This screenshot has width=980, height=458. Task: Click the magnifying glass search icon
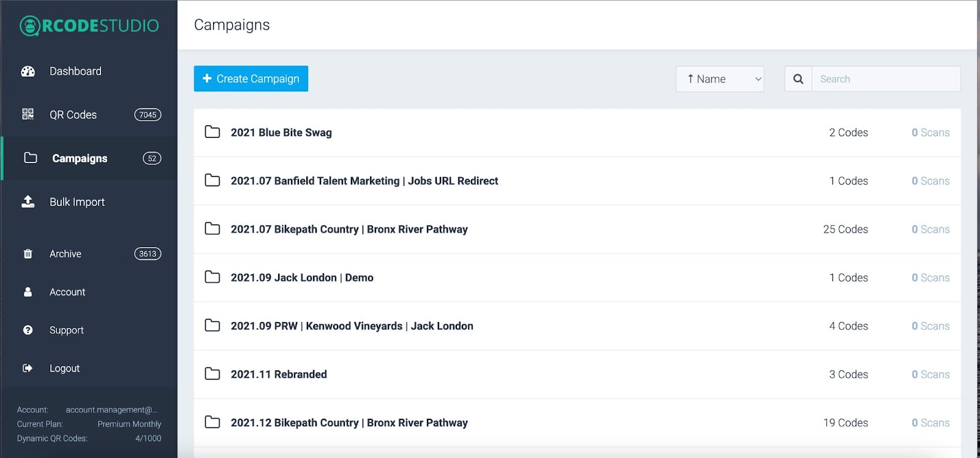click(x=798, y=79)
